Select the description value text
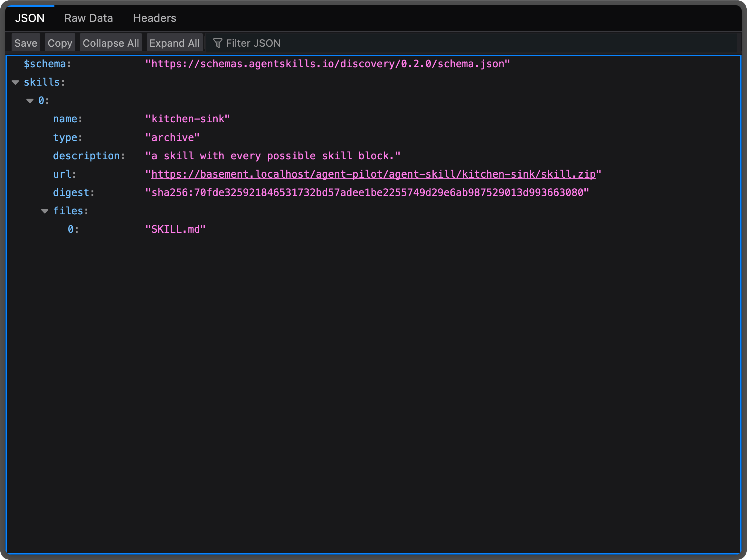747x560 pixels. point(273,156)
